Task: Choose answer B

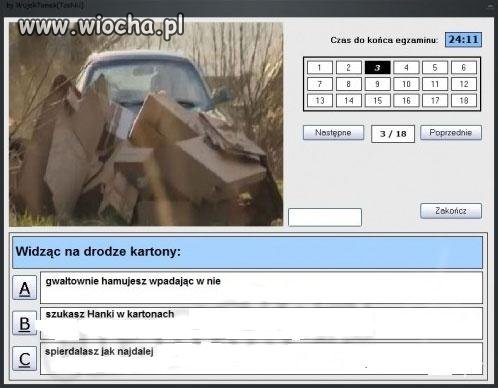Action: [25, 323]
